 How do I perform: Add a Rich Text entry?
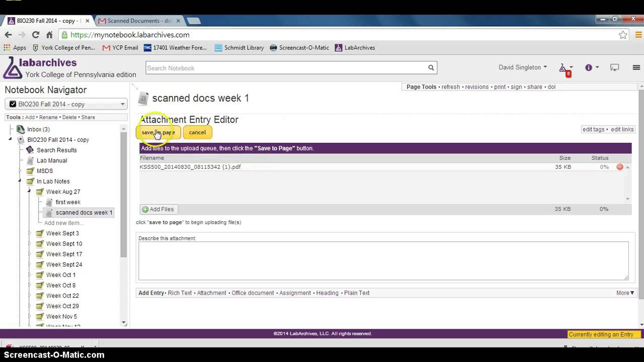click(180, 293)
